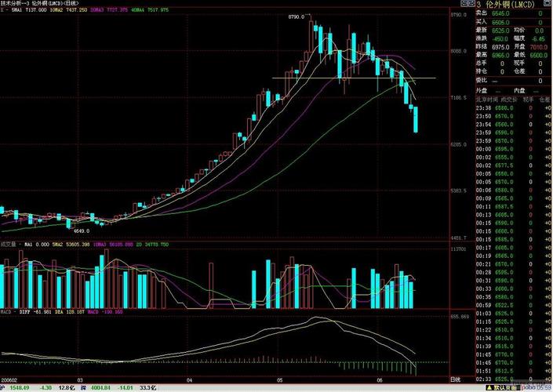Viewport: 553px width, 392px height.
Task: Click the 北京时间 column header in trade list
Action: [x=485, y=100]
